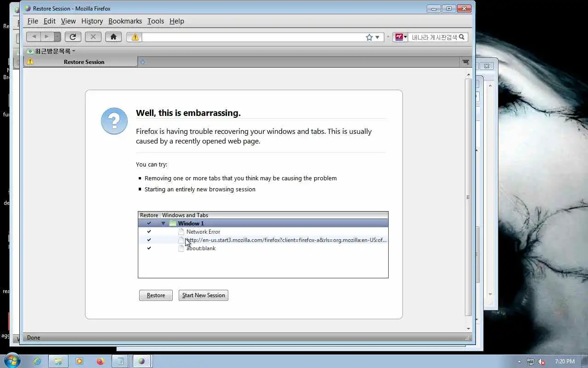Open the 최근방문목록 bookmarks toolbar folder
The width and height of the screenshot is (588, 368).
pyautogui.click(x=51, y=51)
